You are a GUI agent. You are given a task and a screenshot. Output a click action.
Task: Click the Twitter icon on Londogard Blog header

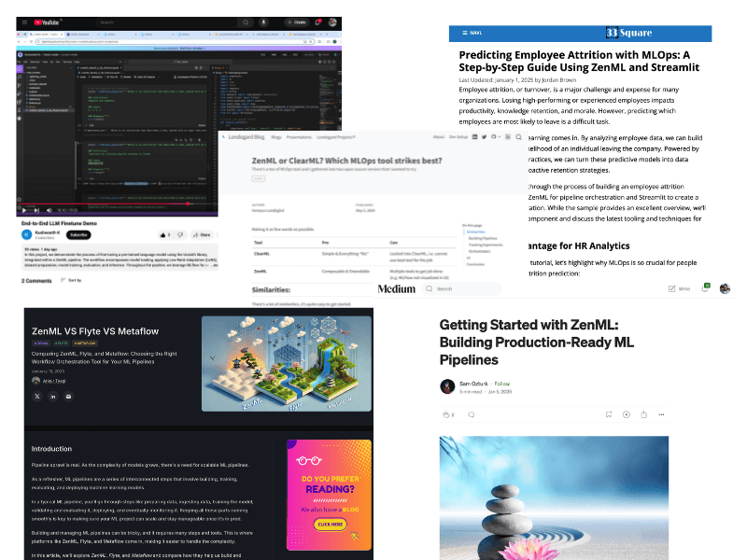484,136
